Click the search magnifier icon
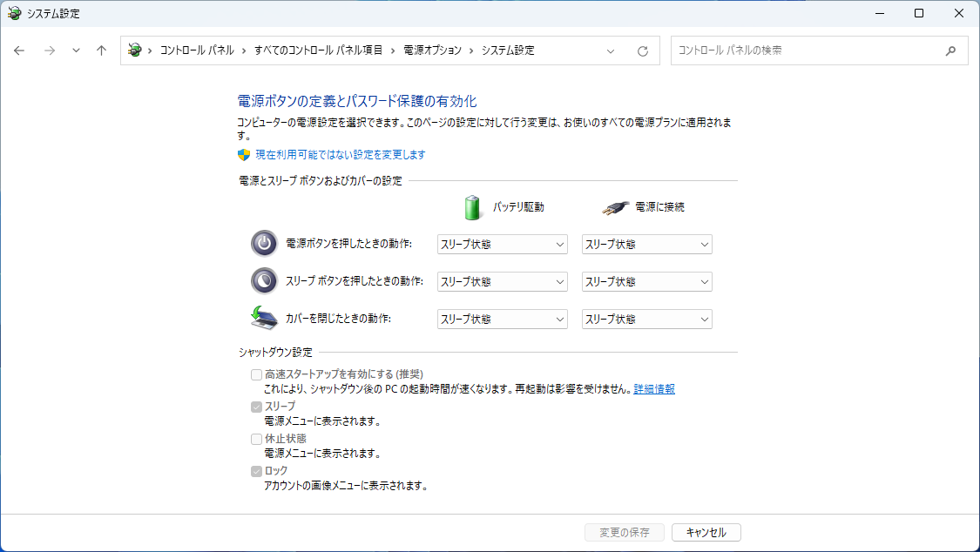 (950, 50)
